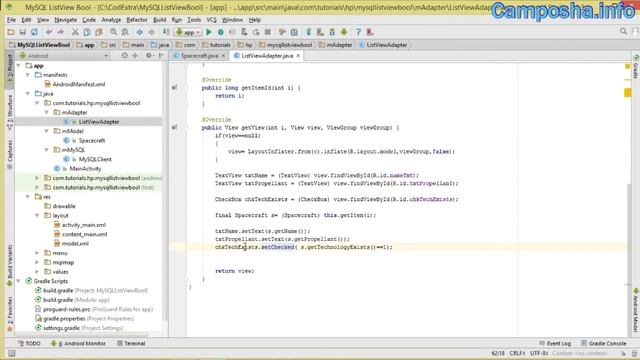Switch to Spacecraft.java editor tab
This screenshot has width=640, height=360.
pyautogui.click(x=200, y=56)
